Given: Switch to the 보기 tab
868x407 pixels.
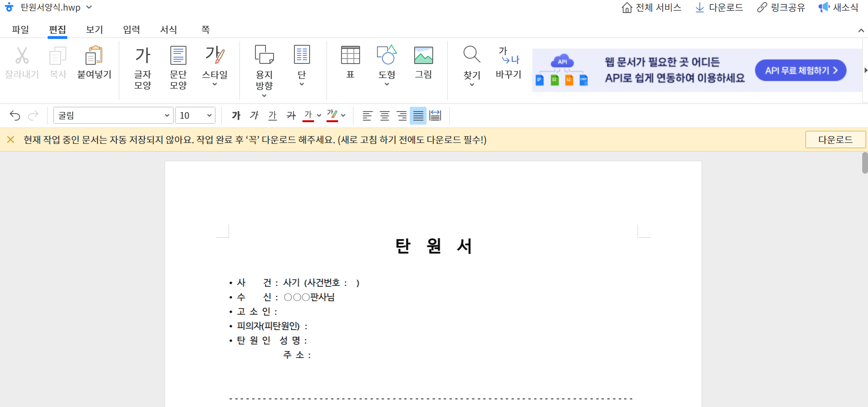Looking at the screenshot, I should (94, 29).
